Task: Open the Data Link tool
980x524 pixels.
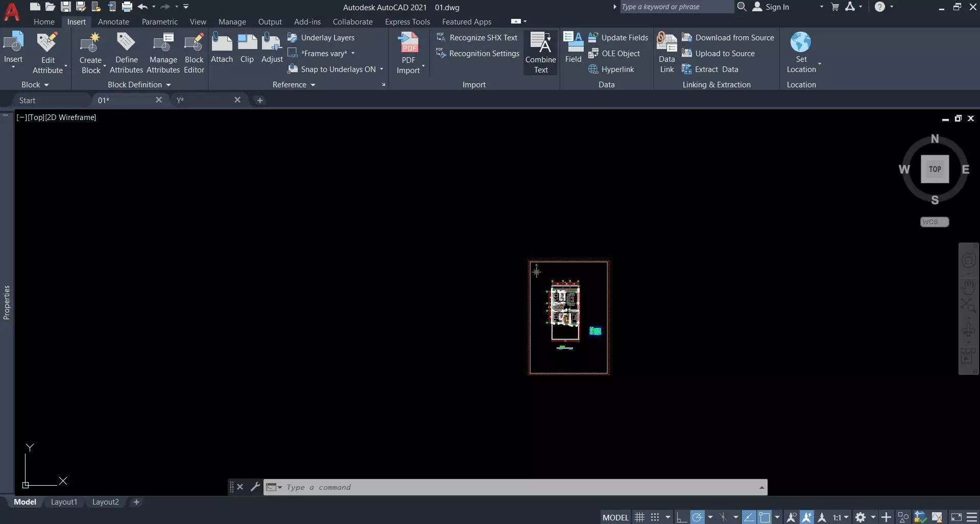Action: coord(667,53)
